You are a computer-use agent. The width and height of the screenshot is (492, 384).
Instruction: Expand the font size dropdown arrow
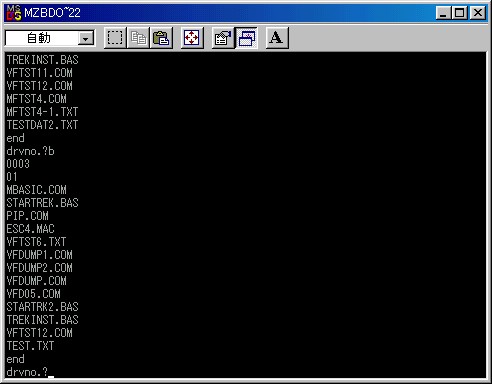[x=86, y=39]
